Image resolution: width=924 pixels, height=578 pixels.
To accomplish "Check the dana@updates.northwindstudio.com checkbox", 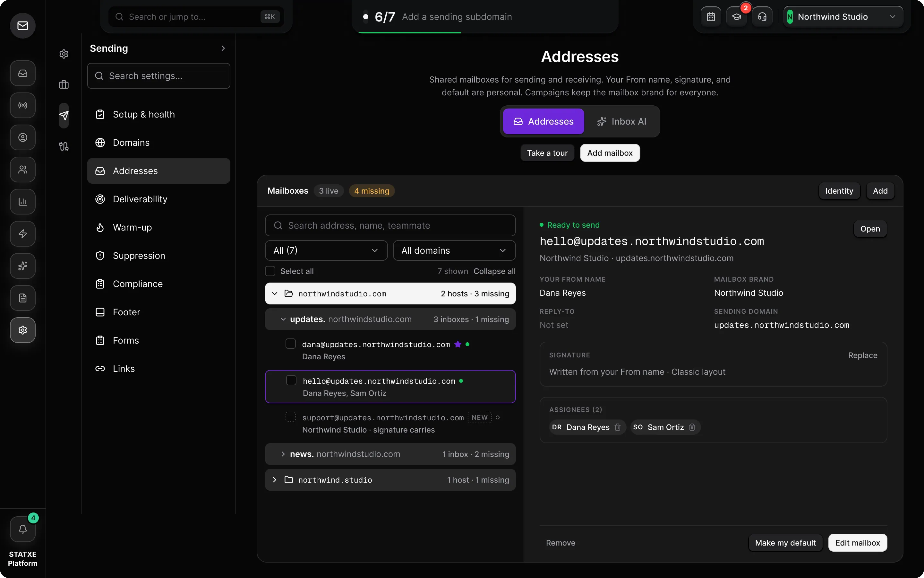I will point(291,344).
